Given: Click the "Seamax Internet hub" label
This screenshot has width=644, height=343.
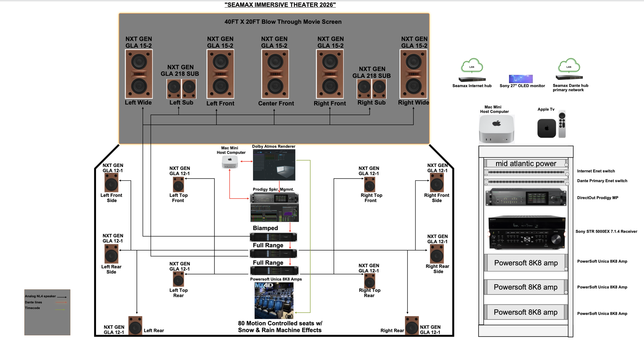Looking at the screenshot, I should click(x=472, y=86).
